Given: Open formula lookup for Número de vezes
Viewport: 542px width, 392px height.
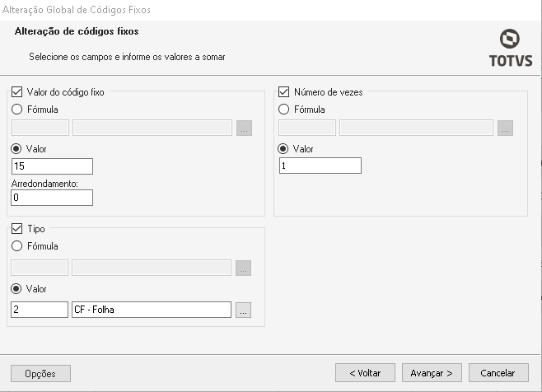Looking at the screenshot, I should click(x=506, y=128).
